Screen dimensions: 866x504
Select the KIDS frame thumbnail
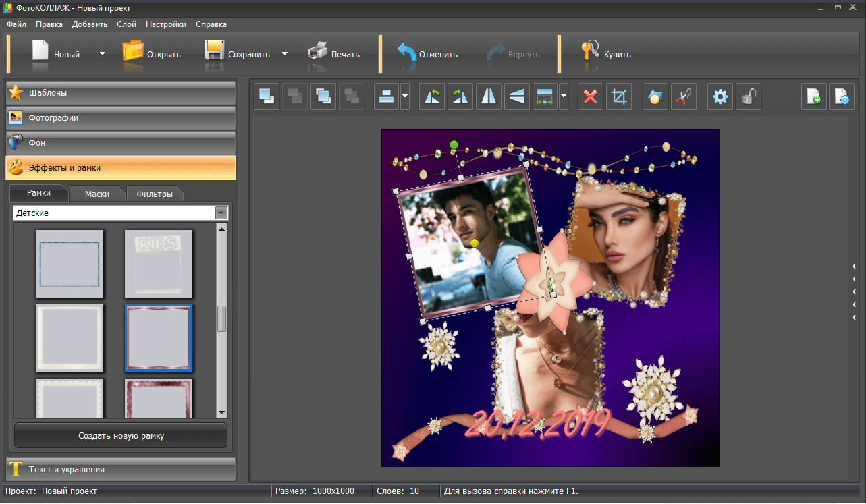click(159, 264)
